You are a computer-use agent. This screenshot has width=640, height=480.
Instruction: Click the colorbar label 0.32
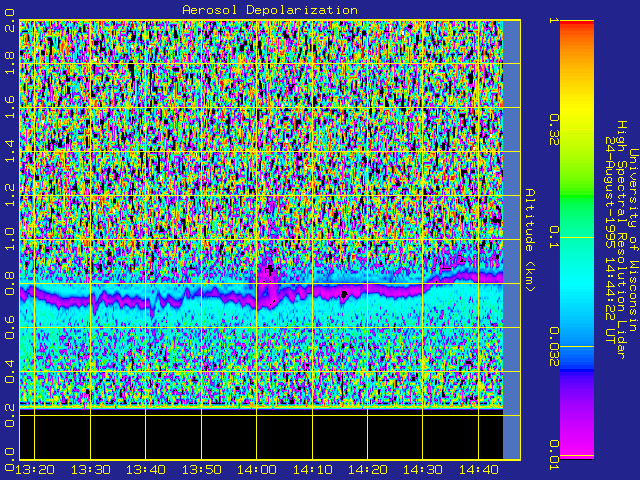click(x=554, y=130)
